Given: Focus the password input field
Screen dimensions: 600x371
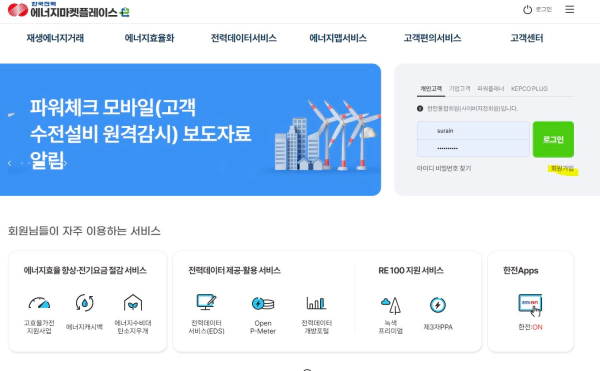Looking at the screenshot, I should point(473,148).
